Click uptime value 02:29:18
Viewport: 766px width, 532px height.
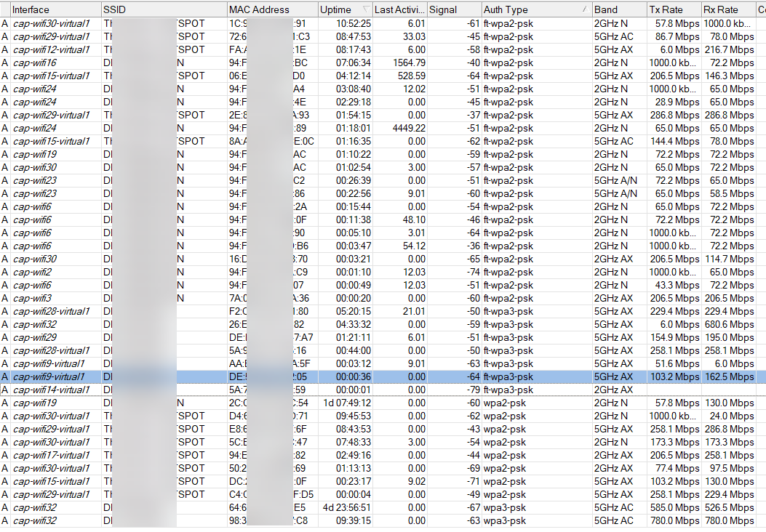[x=354, y=102]
